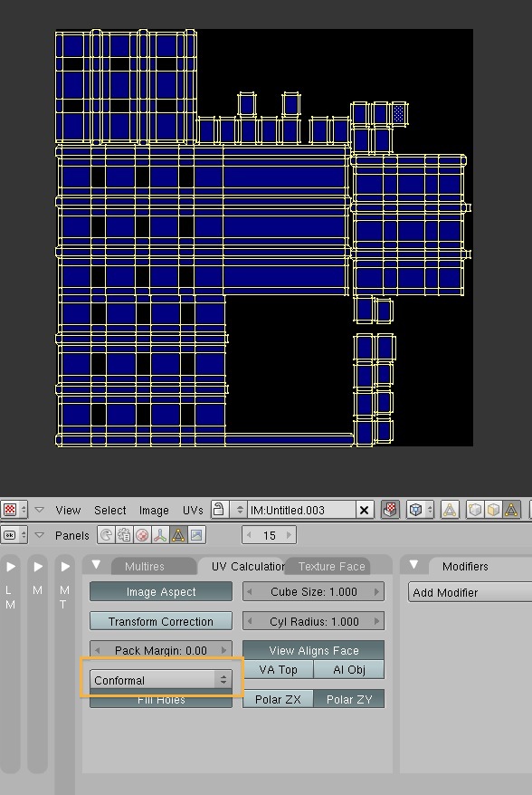Viewport: 532px width, 795px height.
Task: Collapse the UV Calculation panel triangle
Action: pyautogui.click(x=96, y=564)
